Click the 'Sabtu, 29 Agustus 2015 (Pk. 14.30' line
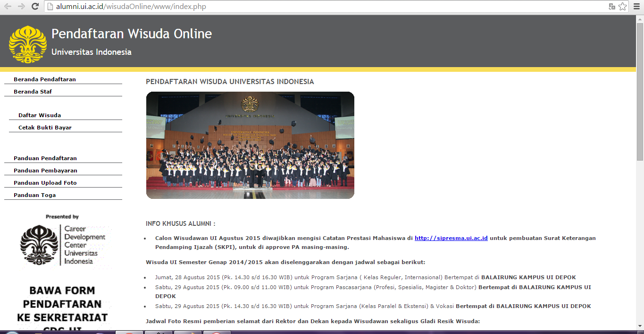This screenshot has height=334, width=644. [373, 306]
